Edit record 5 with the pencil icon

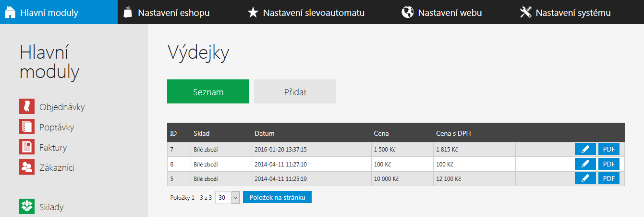(585, 179)
